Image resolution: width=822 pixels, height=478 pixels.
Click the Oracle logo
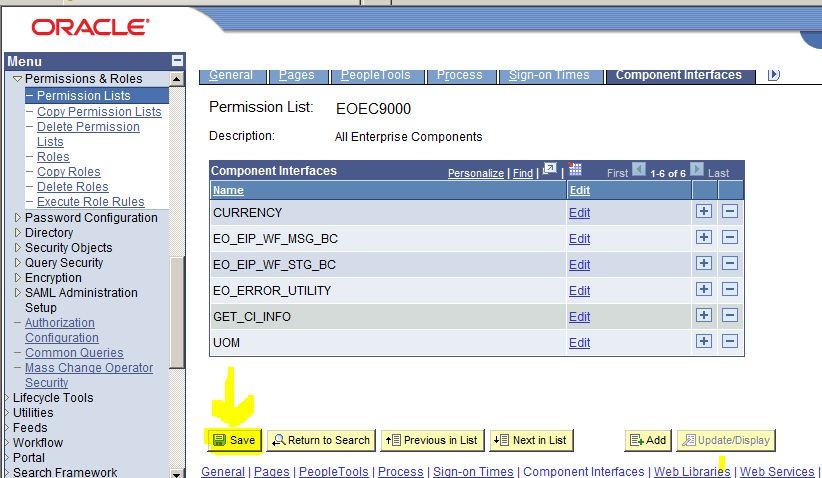(x=90, y=27)
